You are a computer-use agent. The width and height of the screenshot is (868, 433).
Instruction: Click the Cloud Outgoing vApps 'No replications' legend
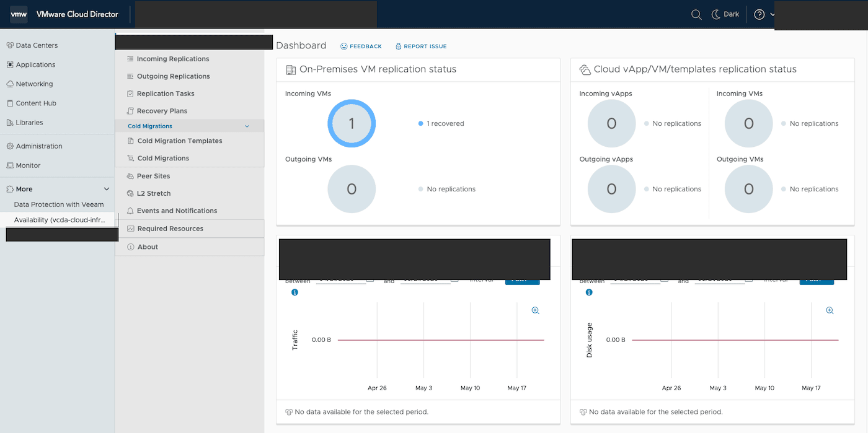673,189
